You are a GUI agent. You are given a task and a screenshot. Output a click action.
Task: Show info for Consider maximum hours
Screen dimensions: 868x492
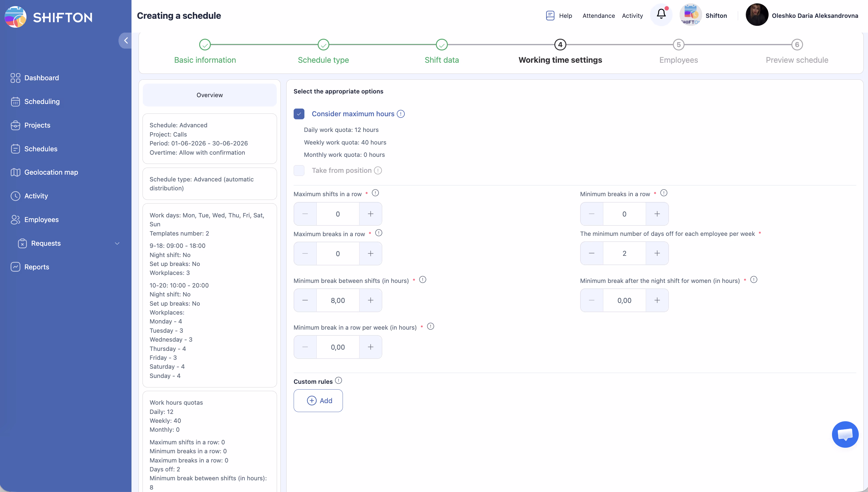click(401, 114)
